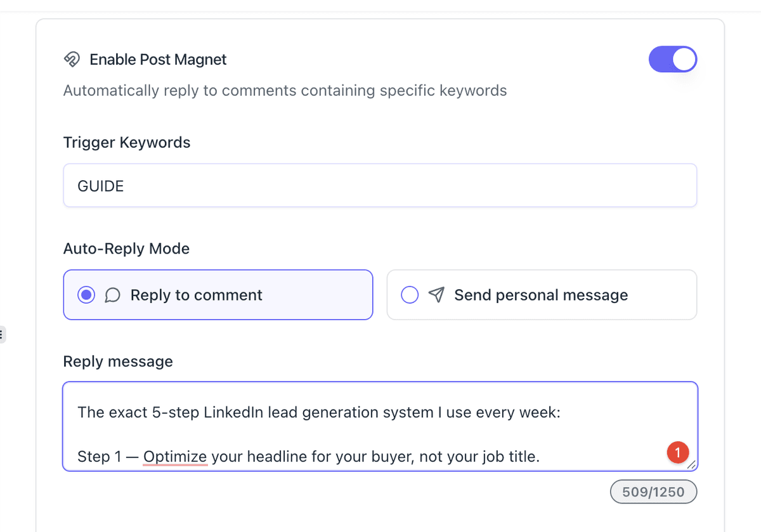Click the drag handle on the left edge

pos(2,334)
